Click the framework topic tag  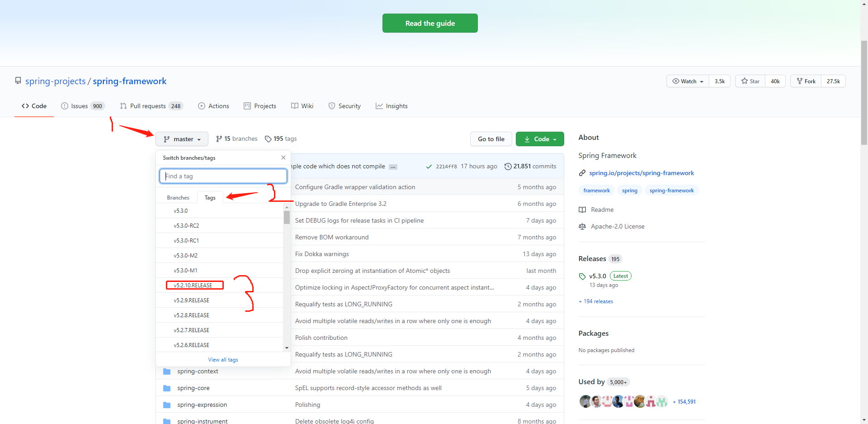597,191
